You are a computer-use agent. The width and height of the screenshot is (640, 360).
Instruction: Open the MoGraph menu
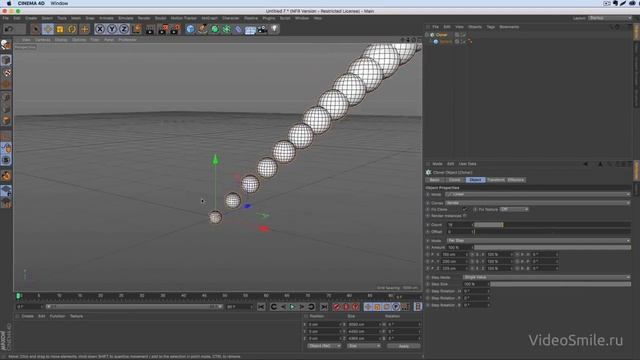coord(209,18)
